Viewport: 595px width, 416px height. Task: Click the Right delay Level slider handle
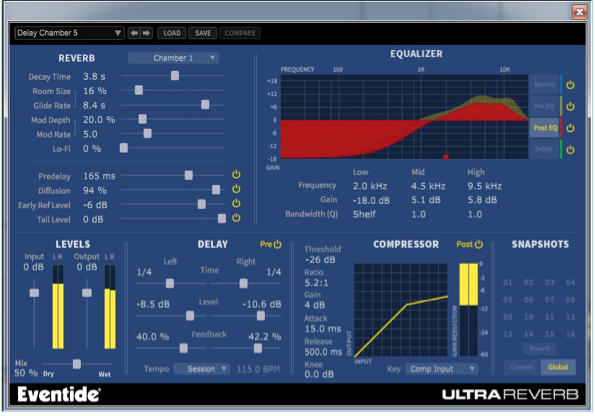click(x=261, y=315)
